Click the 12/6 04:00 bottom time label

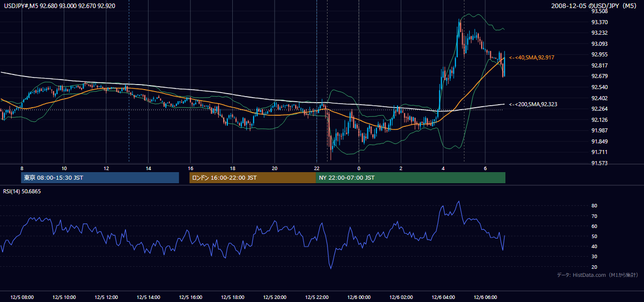coord(443,297)
